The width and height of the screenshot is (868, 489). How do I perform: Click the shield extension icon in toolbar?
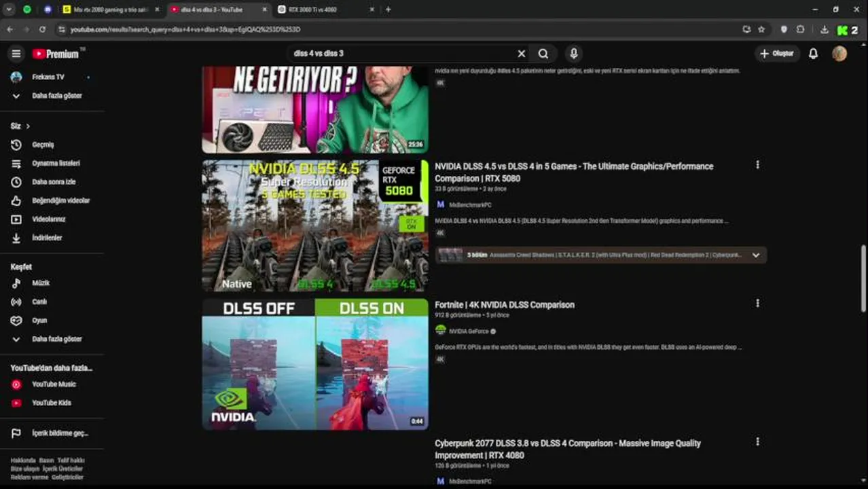point(784,29)
